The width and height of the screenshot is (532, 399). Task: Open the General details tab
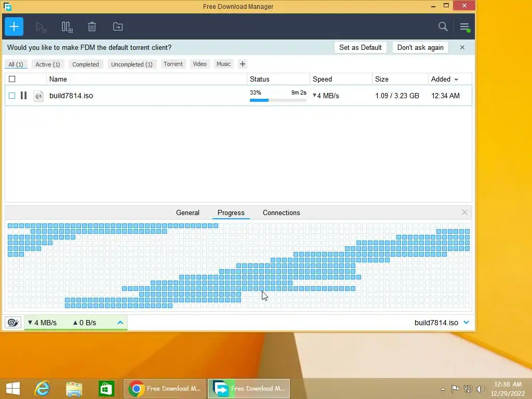188,212
